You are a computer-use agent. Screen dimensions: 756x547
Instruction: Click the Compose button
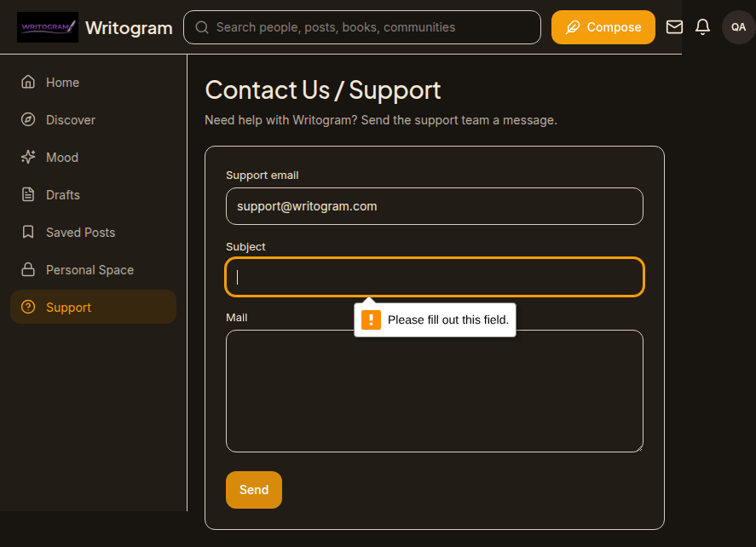(x=603, y=27)
